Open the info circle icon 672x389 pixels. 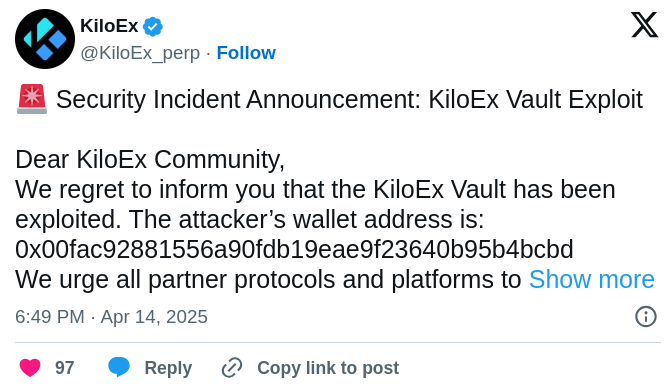pos(645,317)
